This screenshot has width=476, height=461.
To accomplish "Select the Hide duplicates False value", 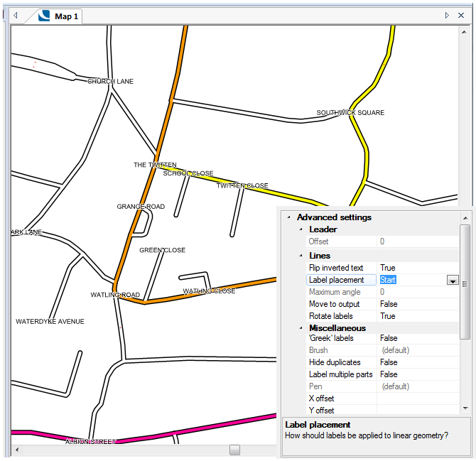I will [389, 362].
